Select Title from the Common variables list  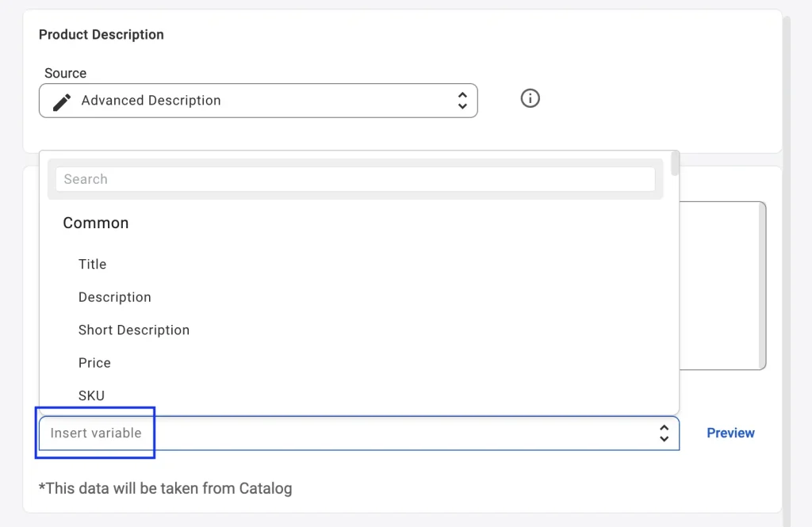pos(92,264)
